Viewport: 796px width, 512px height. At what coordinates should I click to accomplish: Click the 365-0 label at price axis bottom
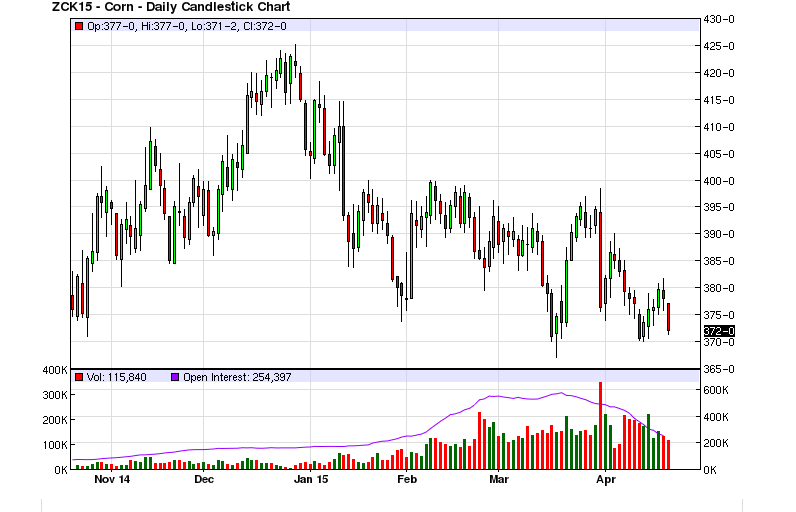[x=719, y=369]
